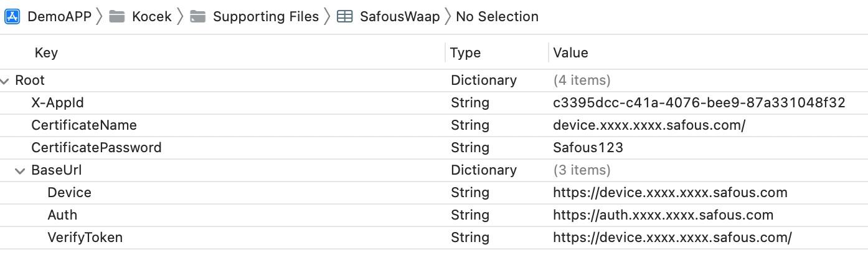This screenshot has height=267, width=868.
Task: Click the Kocek folder icon
Action: (x=117, y=16)
